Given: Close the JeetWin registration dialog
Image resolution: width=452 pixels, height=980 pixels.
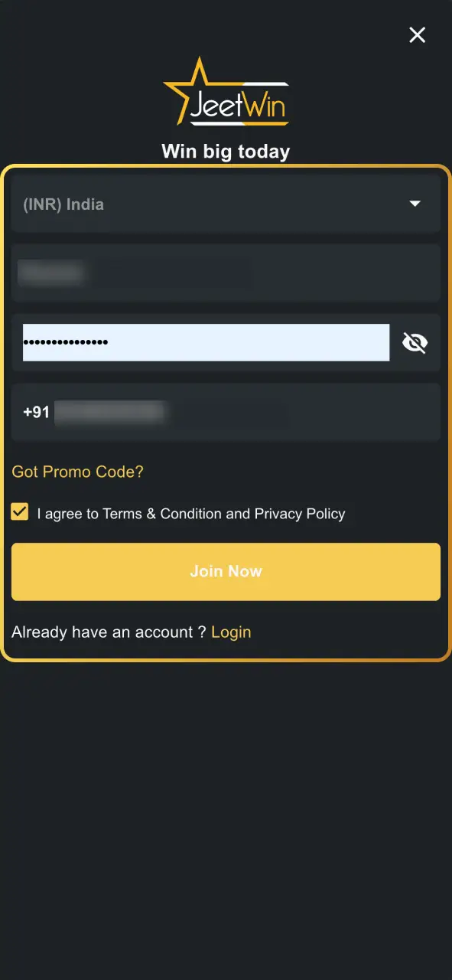Looking at the screenshot, I should 417,34.
